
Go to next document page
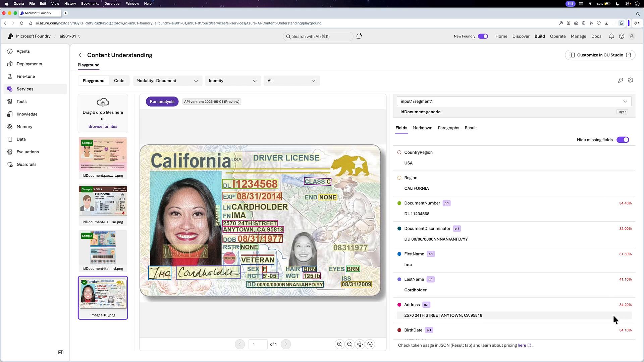(286, 344)
